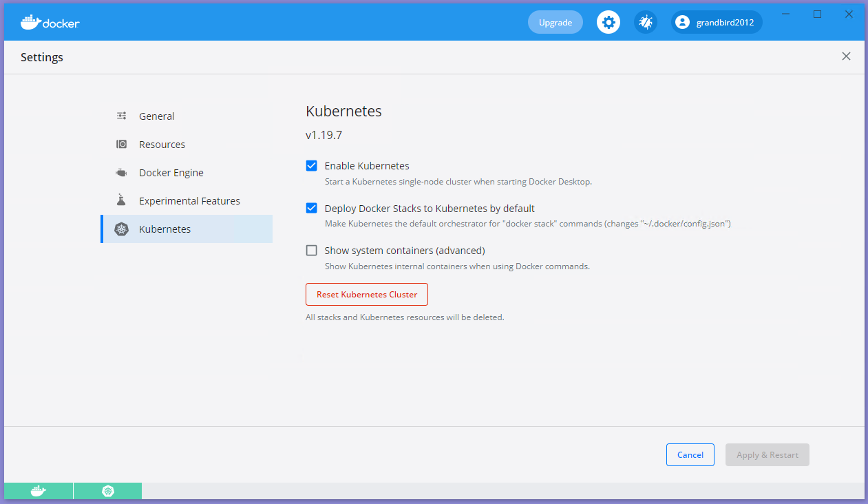Open the grandbird2012 account menu
The width and height of the screenshot is (868, 504).
pos(717,22)
